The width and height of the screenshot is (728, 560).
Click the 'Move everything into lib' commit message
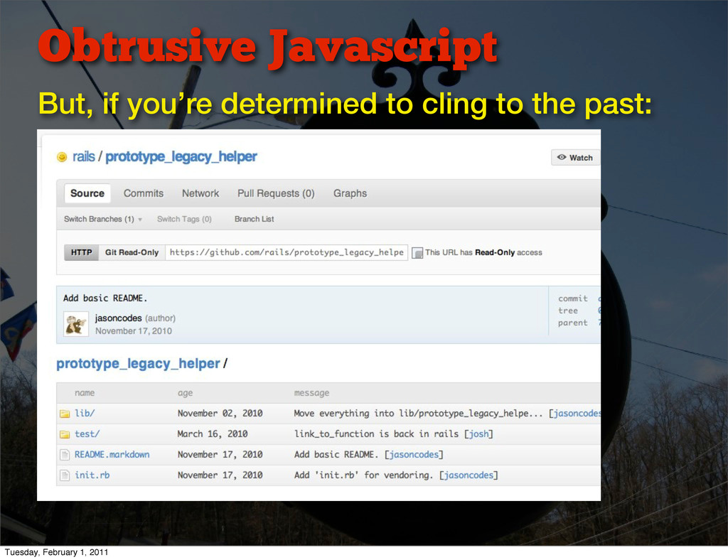point(418,414)
